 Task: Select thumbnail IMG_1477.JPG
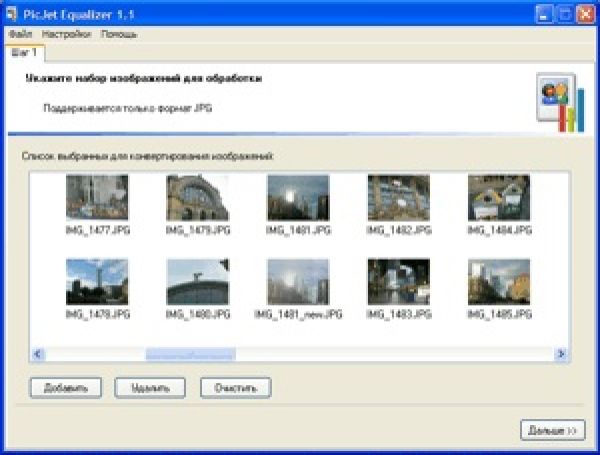click(97, 197)
